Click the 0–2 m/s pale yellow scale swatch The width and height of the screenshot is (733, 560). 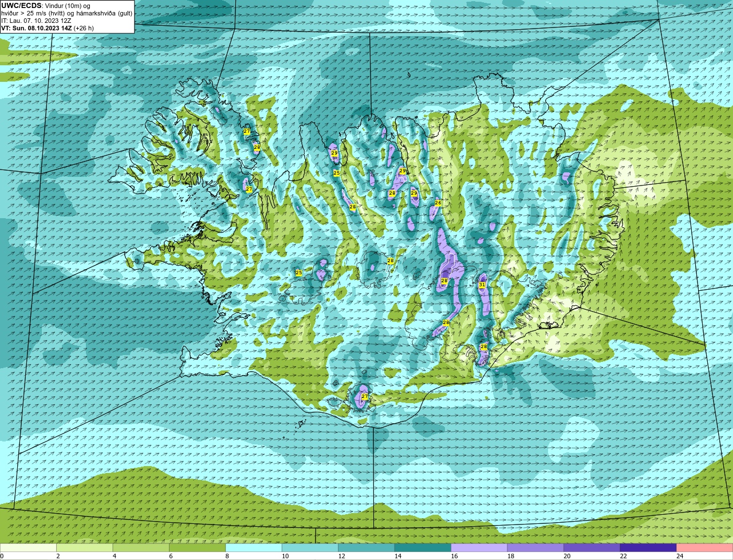[29, 547]
